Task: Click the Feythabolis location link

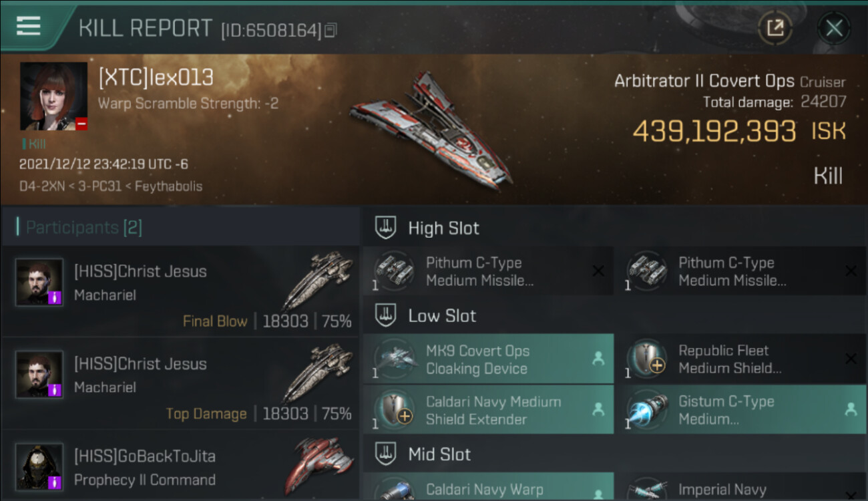Action: pyautogui.click(x=168, y=186)
